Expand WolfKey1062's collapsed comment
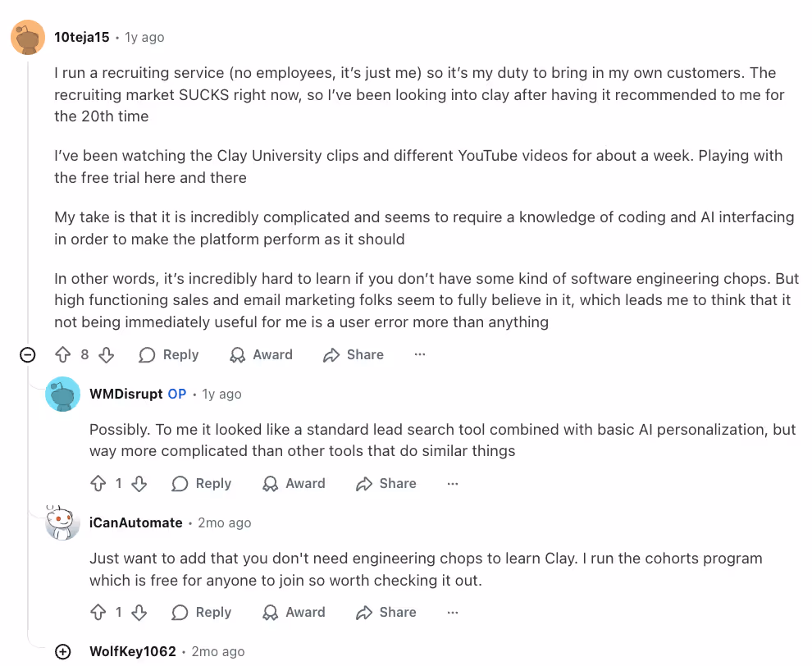The image size is (812, 666). [63, 651]
